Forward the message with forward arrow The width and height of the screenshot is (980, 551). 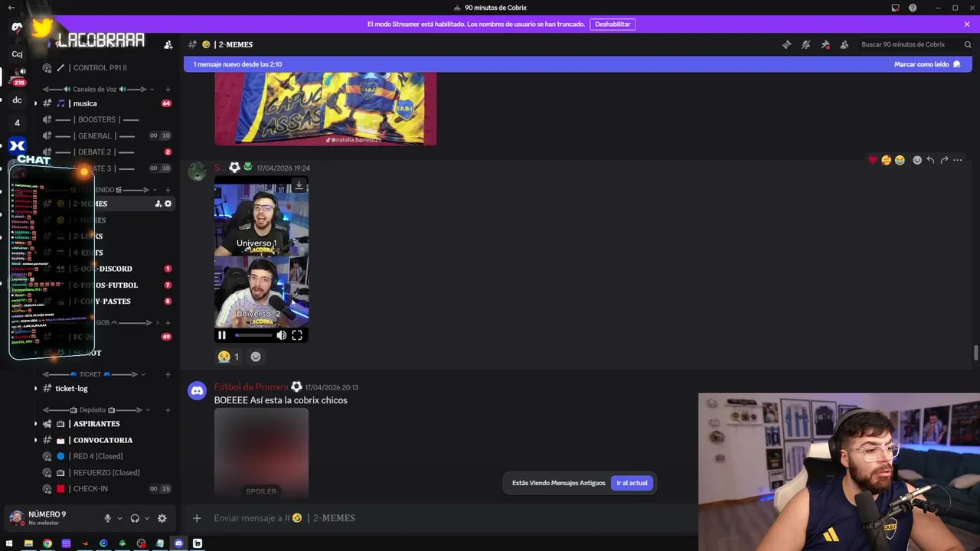click(944, 160)
